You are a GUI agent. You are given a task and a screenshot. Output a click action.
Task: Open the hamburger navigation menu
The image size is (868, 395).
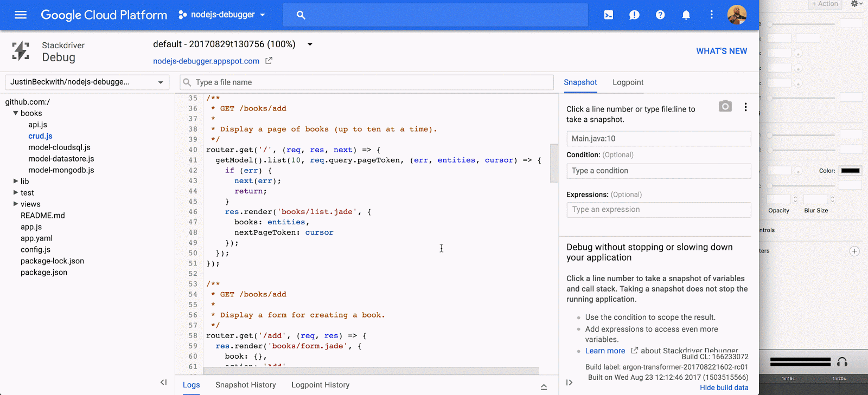[21, 15]
